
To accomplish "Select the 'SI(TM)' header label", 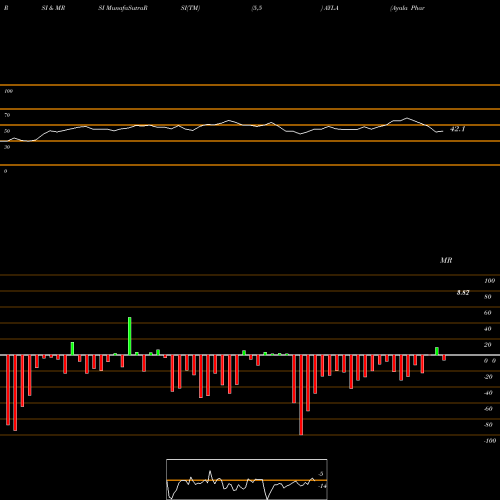I will (190, 8).
